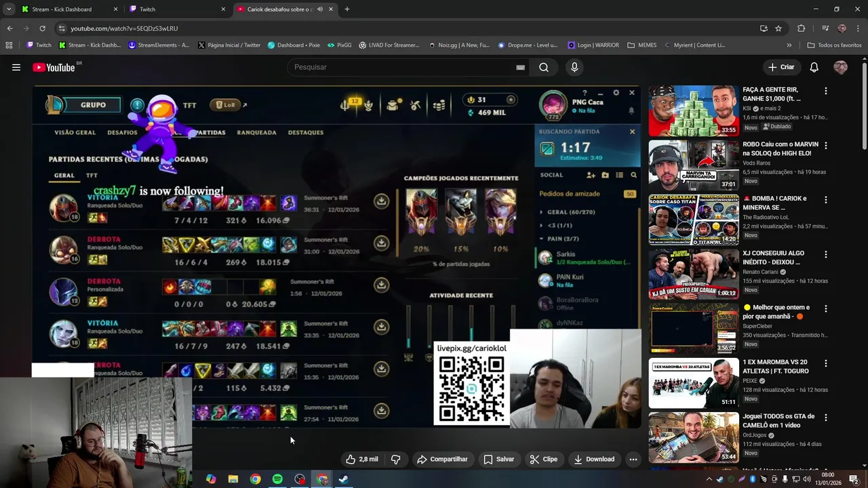The height and width of the screenshot is (488, 868).
Task: Open ROBO Caiu com o MARVIN thumbnail
Action: [x=694, y=165]
